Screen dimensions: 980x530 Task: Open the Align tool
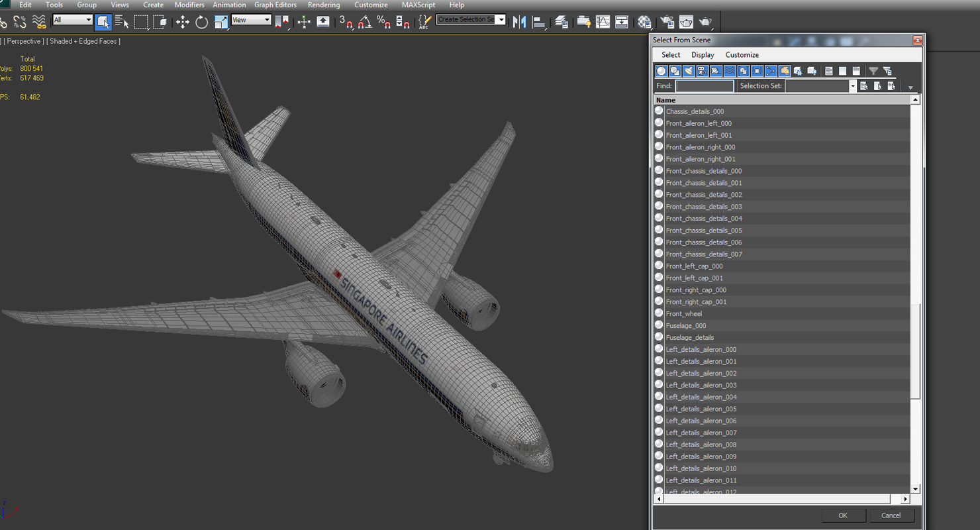[539, 22]
